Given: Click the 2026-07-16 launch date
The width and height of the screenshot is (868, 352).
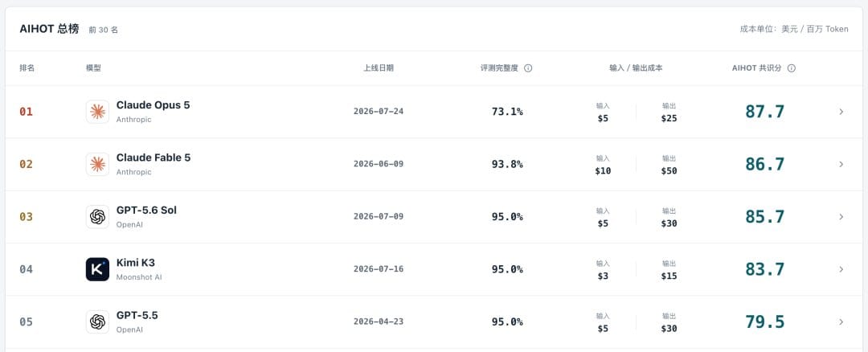Looking at the screenshot, I should pos(379,269).
